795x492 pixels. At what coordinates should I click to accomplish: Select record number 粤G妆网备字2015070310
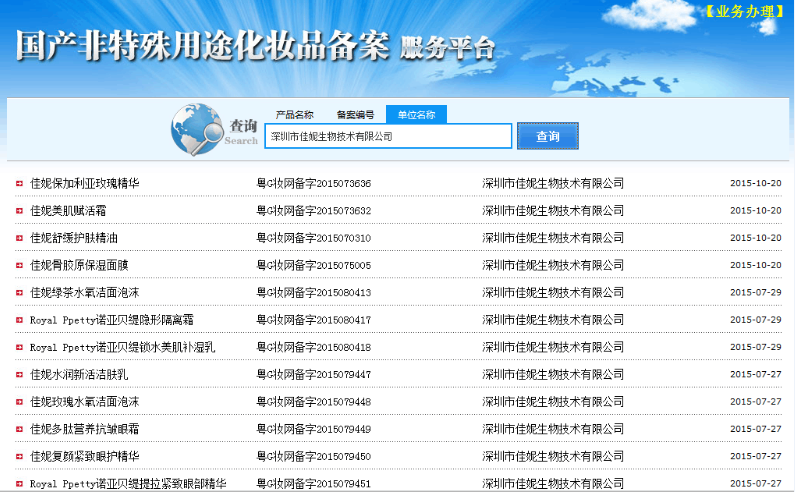(x=314, y=238)
